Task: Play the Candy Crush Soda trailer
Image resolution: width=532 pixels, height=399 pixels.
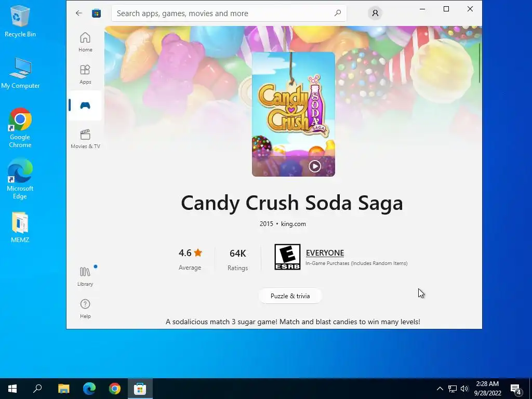Action: 314,166
